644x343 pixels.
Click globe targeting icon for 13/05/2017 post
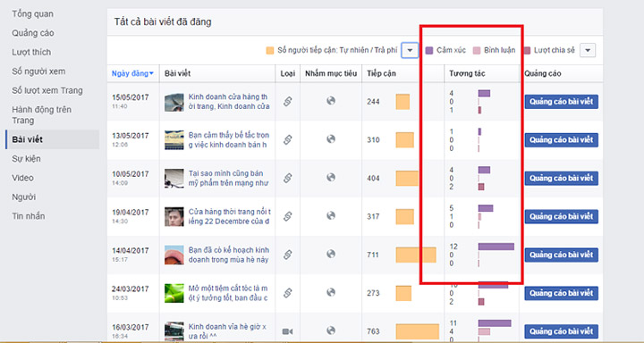coord(331,139)
